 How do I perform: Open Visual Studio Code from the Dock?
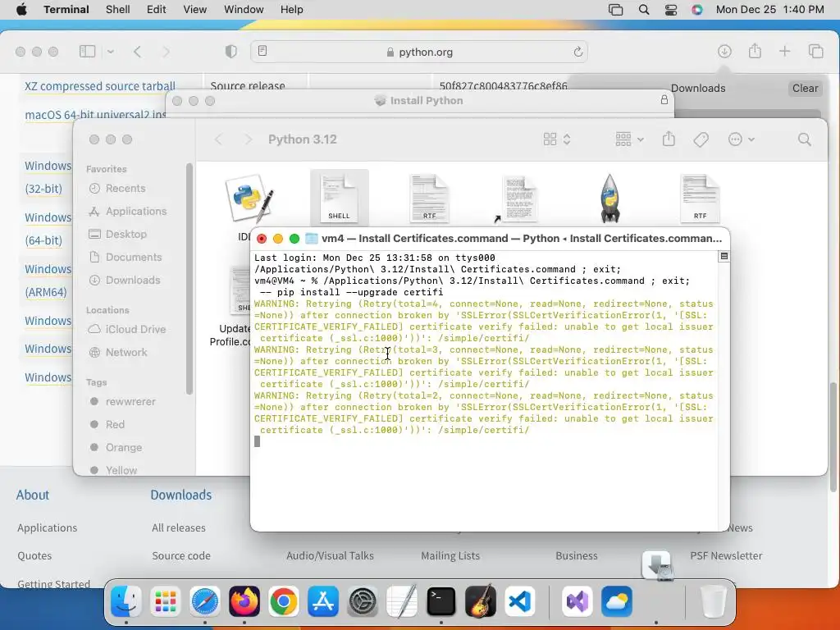click(519, 601)
